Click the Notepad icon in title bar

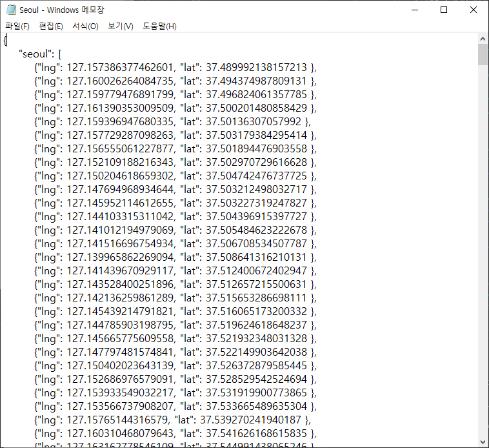click(11, 10)
